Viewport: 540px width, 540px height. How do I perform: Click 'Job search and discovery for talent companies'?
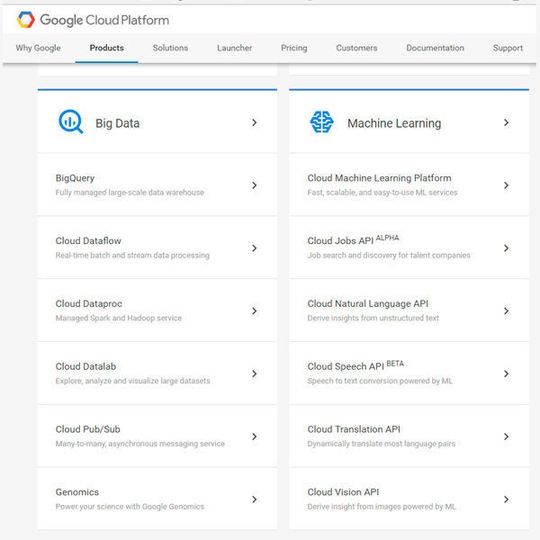[x=389, y=255]
